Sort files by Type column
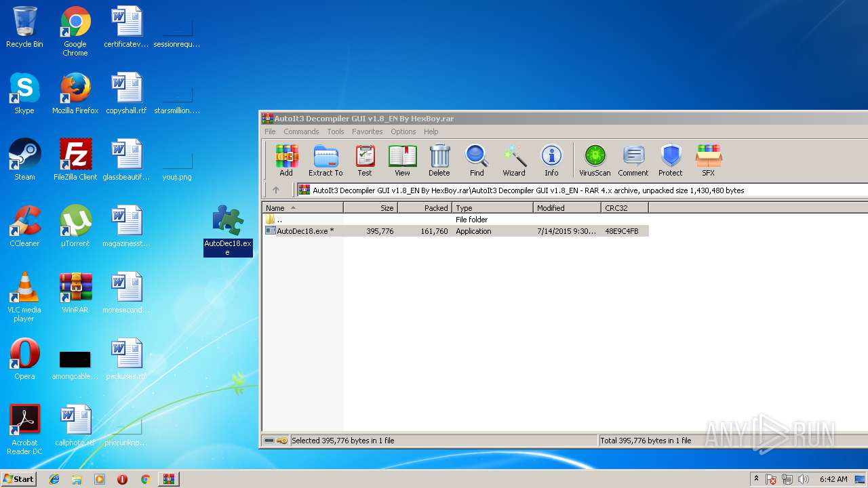Screen dimensions: 868x488 pyautogui.click(x=492, y=208)
